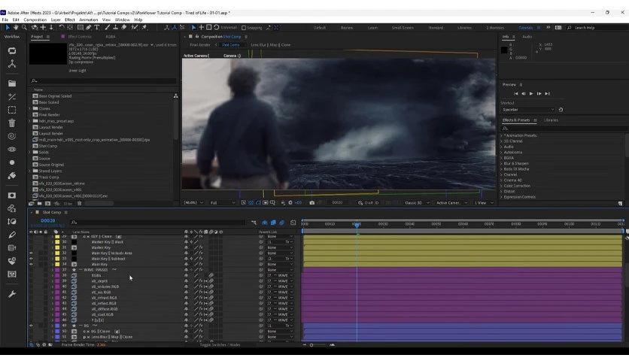Select the Rotation tool in toolbar
This screenshot has width=629, height=364.
62,27
